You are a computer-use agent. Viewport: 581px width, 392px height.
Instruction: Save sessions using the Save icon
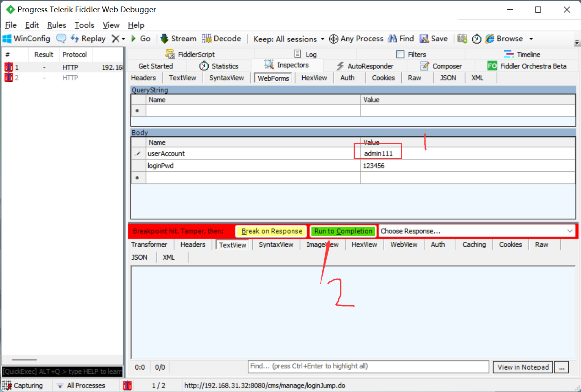coord(434,39)
